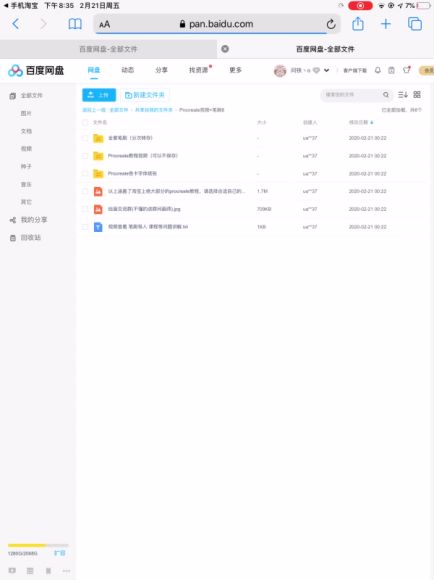Open Safari bookmarks book icon
The height and width of the screenshot is (580, 434).
75,24
